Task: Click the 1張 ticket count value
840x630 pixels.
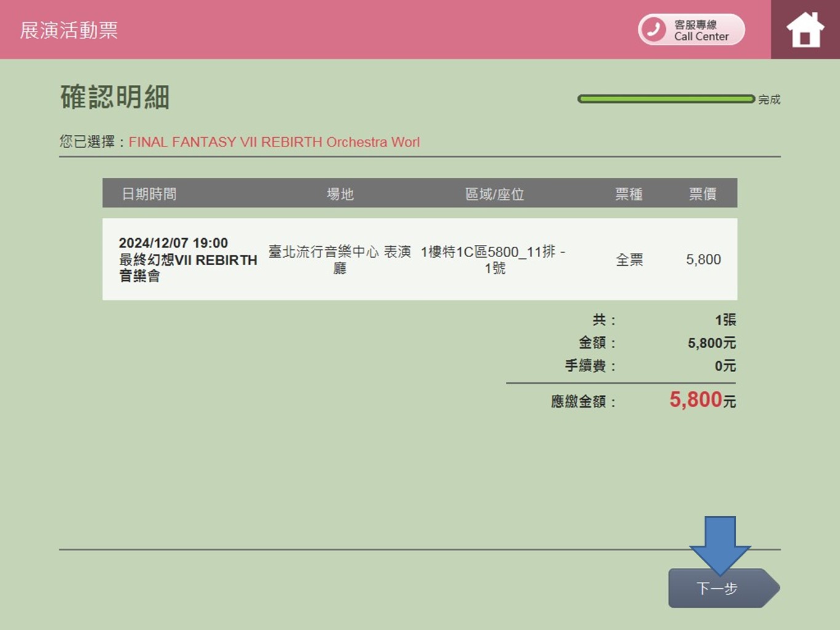Action: (x=726, y=320)
